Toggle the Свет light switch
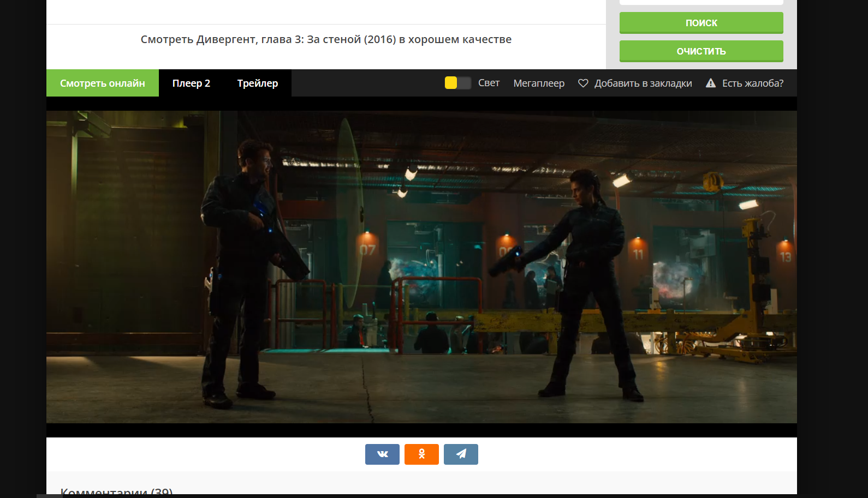The width and height of the screenshot is (868, 498). tap(457, 83)
